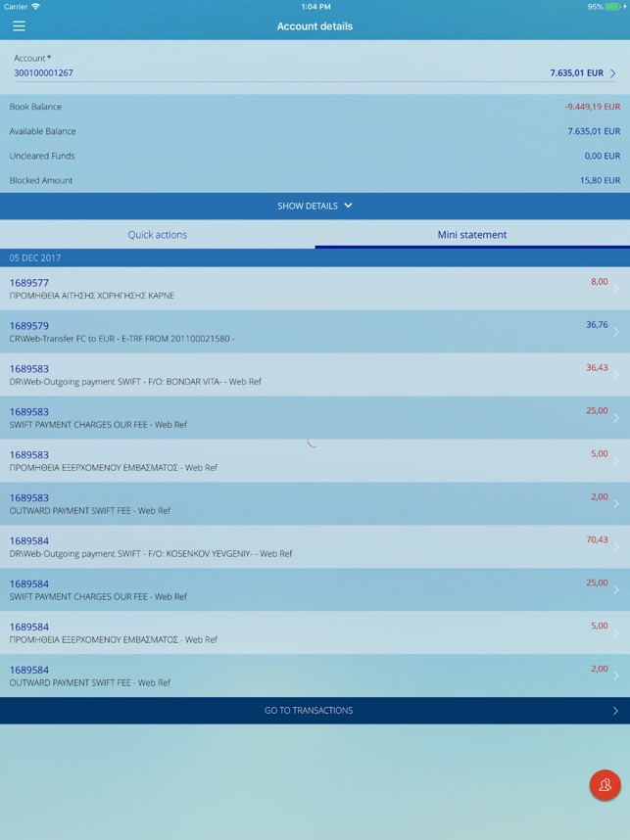Viewport: 630px width, 840px height.
Task: Tap the red contact support floating button
Action: click(605, 785)
